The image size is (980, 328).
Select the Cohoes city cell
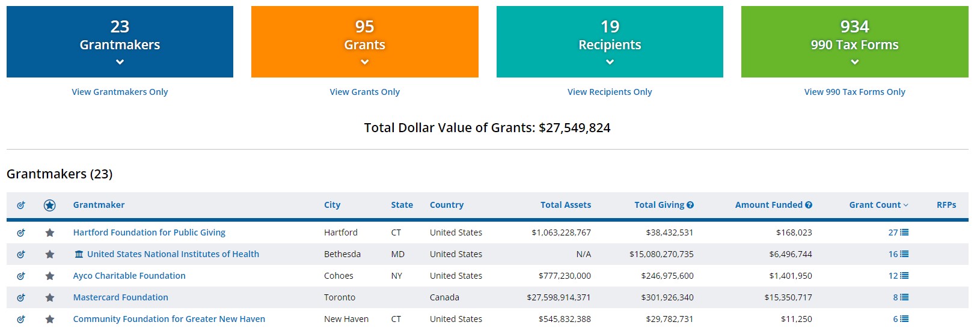coord(338,276)
